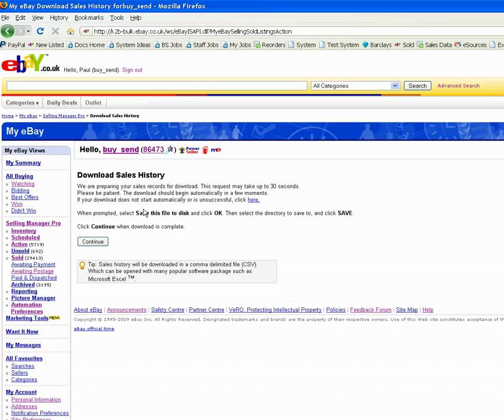
Task: Open the Edit menu
Action: [20, 17]
